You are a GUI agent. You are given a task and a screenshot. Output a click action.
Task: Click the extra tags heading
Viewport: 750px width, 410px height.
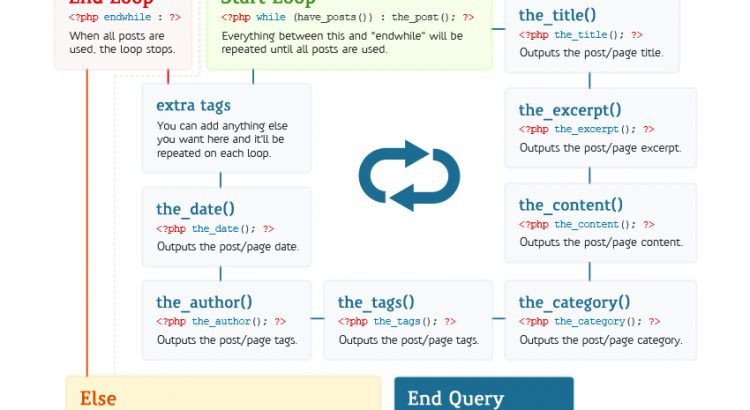[193, 105]
